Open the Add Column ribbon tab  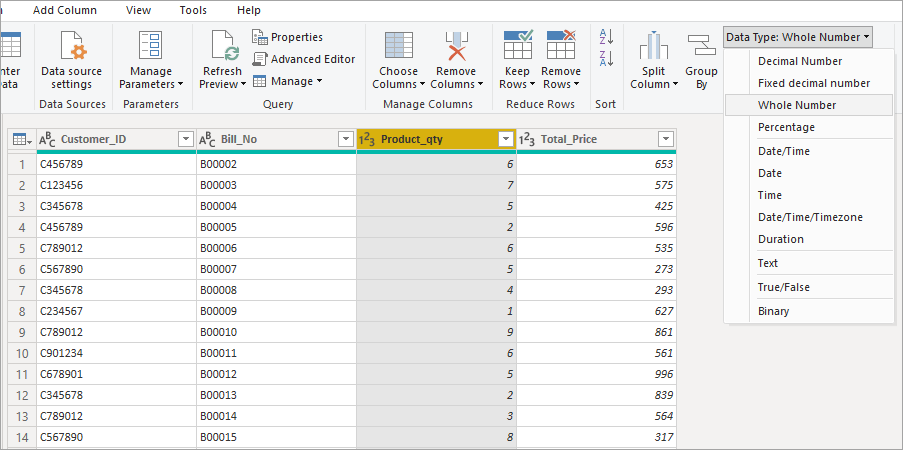(65, 10)
